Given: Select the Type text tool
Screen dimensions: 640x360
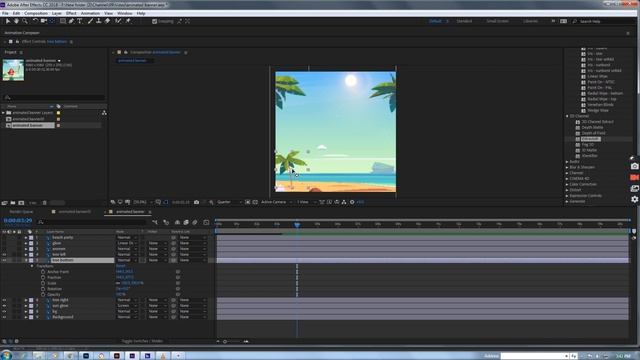Looking at the screenshot, I should point(80,21).
